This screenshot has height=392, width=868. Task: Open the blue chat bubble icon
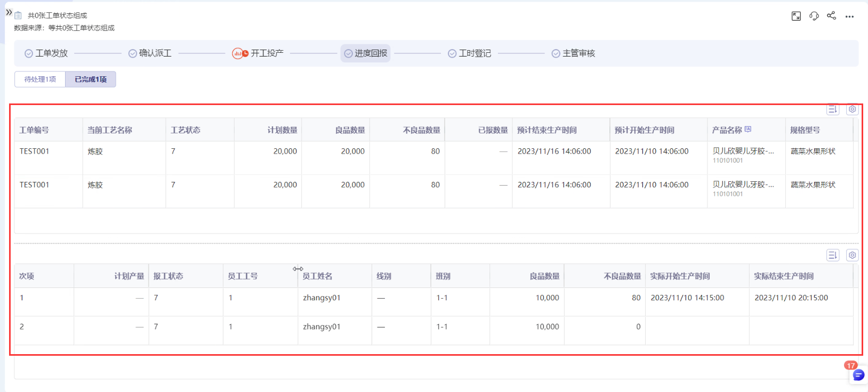point(858,375)
